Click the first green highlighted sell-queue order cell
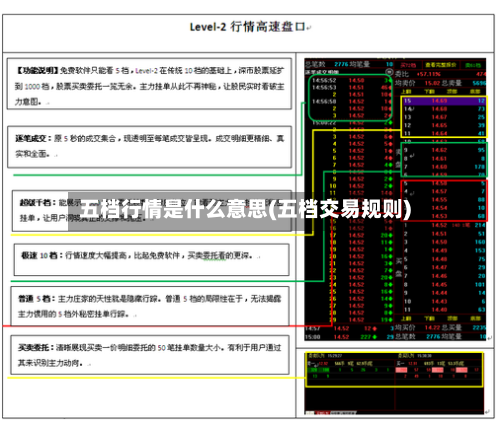This screenshot has height=424, width=500. [314, 370]
